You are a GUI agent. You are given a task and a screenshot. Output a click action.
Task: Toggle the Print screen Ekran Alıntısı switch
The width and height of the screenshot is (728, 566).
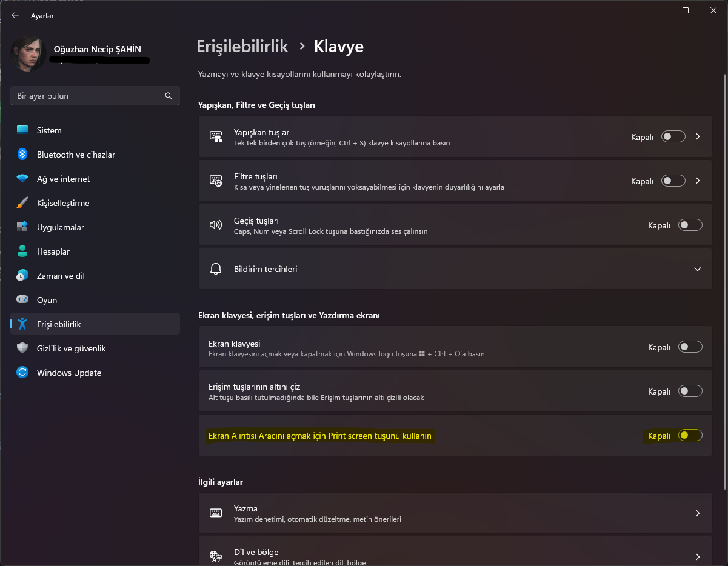(x=690, y=435)
